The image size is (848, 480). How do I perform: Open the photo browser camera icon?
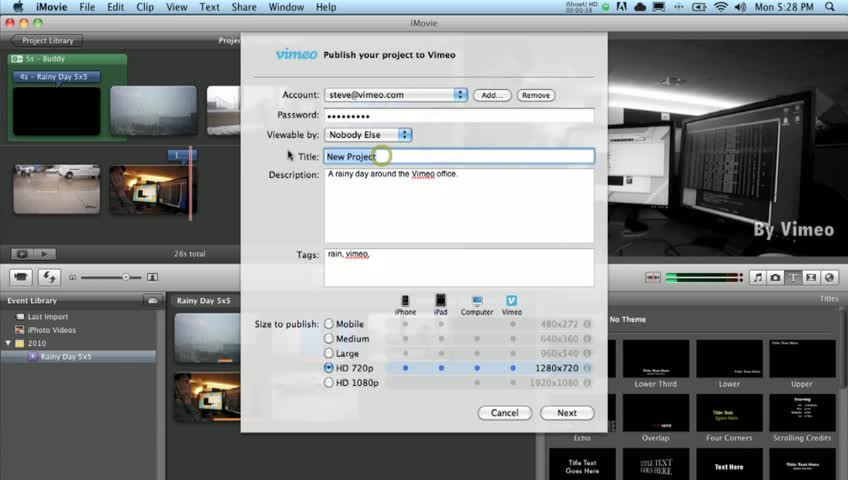[x=775, y=277]
